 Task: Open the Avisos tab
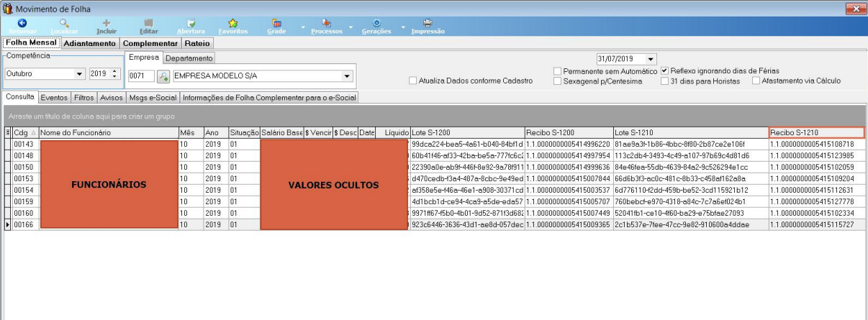pos(112,98)
